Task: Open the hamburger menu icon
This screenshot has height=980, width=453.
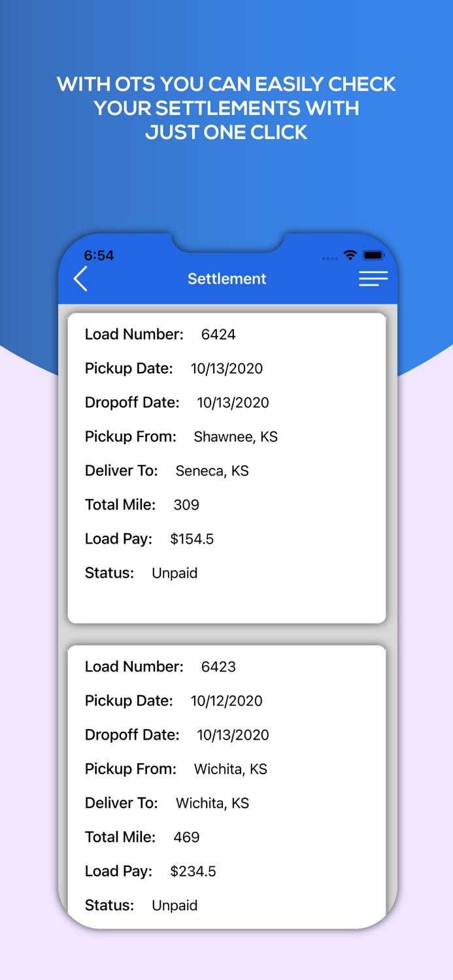Action: tap(373, 278)
